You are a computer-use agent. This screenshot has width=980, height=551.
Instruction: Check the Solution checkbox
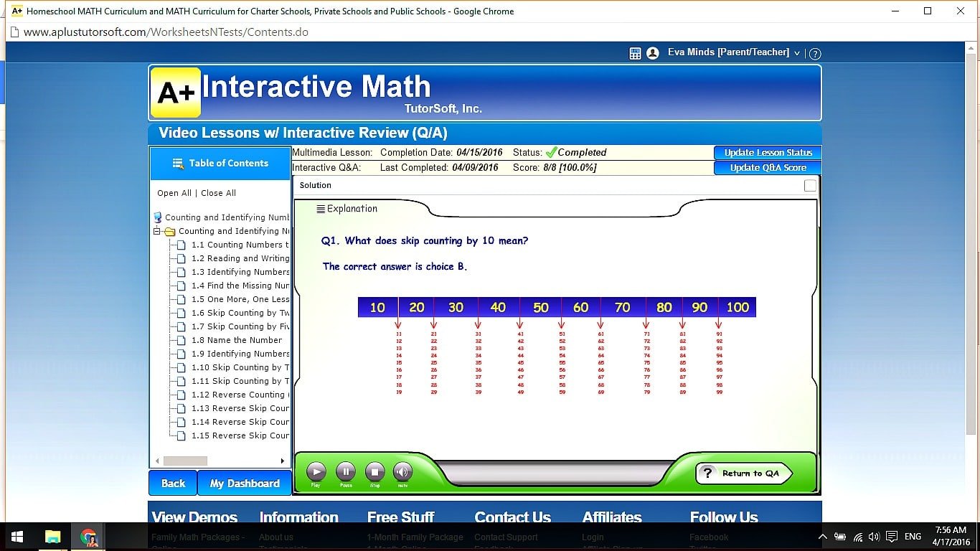(810, 184)
